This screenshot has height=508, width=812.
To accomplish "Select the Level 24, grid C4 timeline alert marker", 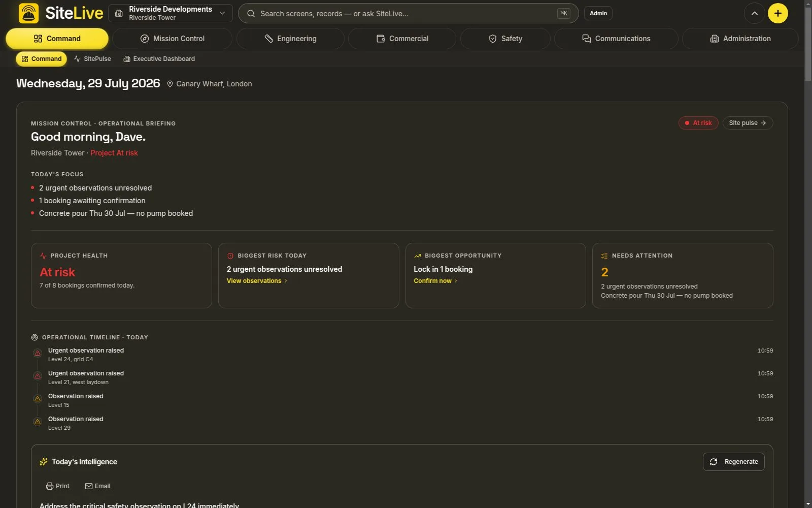I will pos(38,353).
